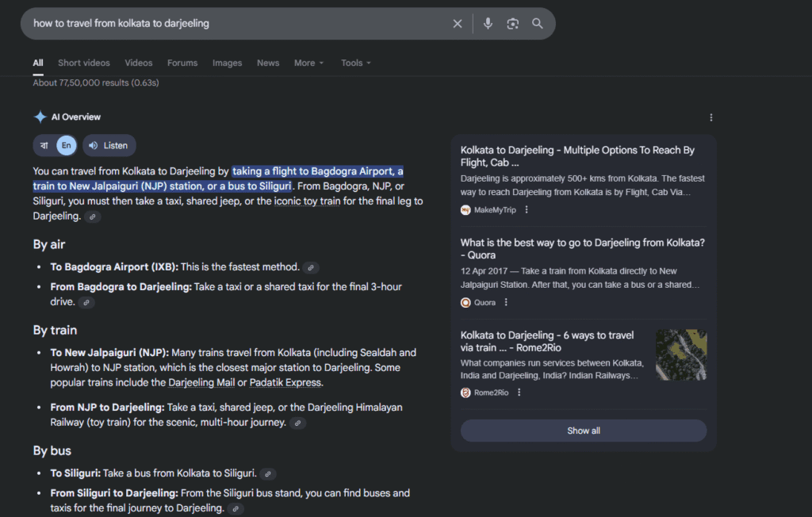Screen dimensions: 812x517
Task: Clear the search query with X icon
Action: [458, 24]
